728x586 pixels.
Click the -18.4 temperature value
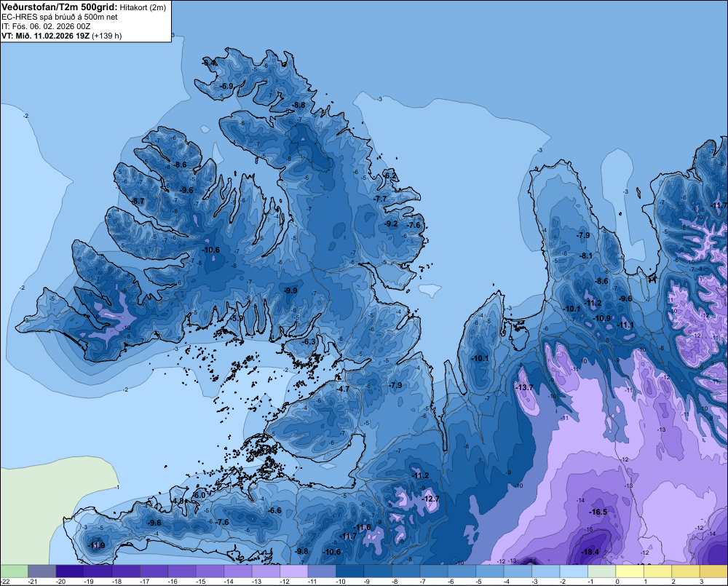click(x=590, y=552)
